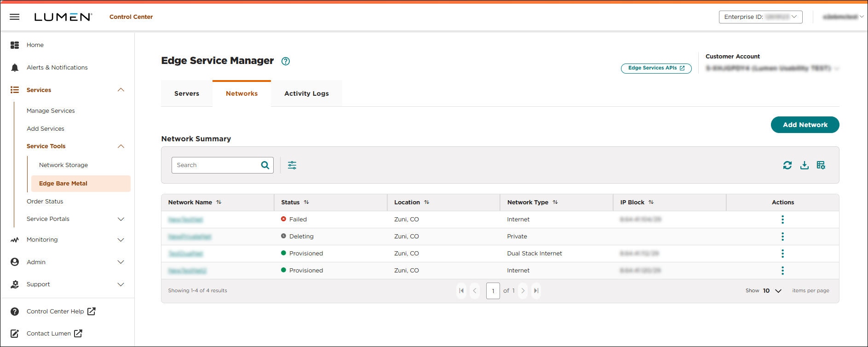
Task: Click the Admin user icon
Action: [15, 262]
